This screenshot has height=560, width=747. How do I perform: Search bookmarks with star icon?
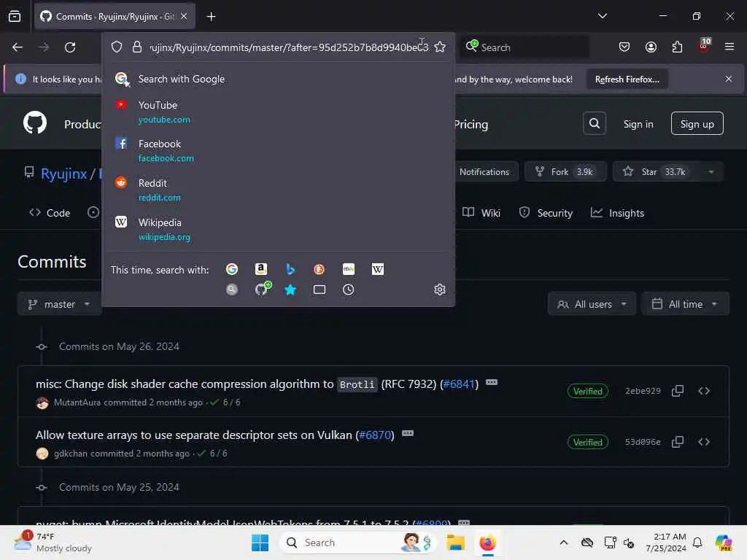click(290, 289)
